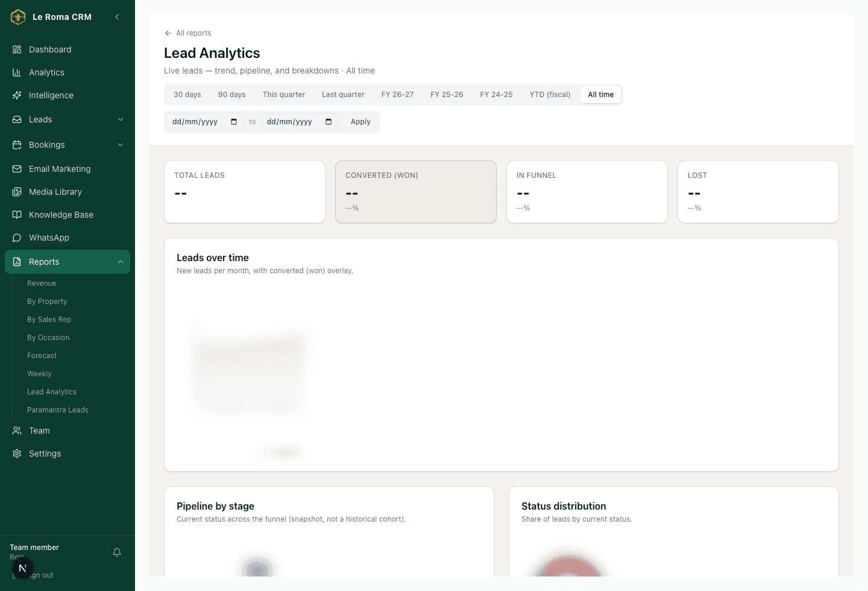The image size is (868, 591).
Task: Open the Media Library page
Action: 68,192
